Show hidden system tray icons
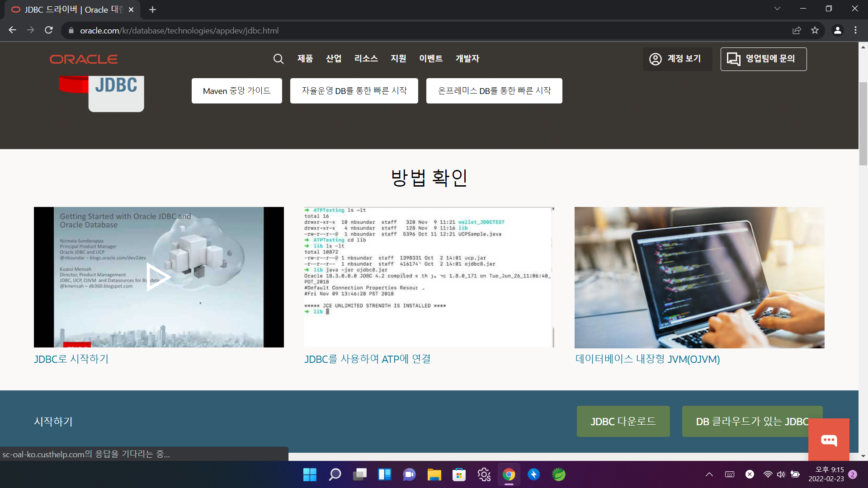Screen dimensions: 868x488 (x=709, y=474)
